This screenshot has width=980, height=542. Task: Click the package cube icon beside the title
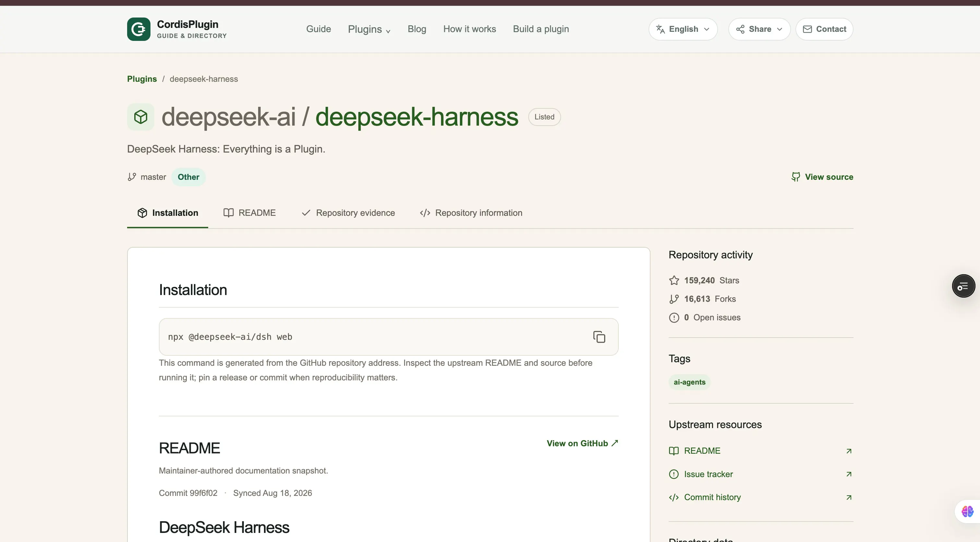(x=141, y=117)
